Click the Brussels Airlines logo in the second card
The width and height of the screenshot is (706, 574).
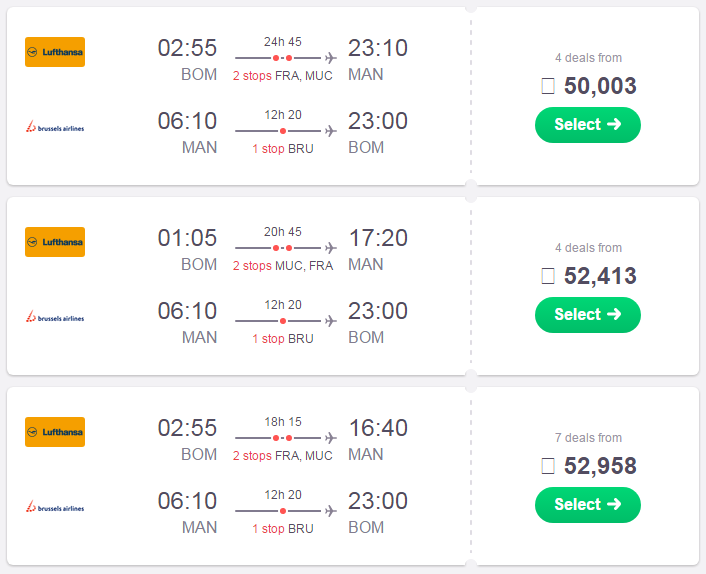pos(55,316)
